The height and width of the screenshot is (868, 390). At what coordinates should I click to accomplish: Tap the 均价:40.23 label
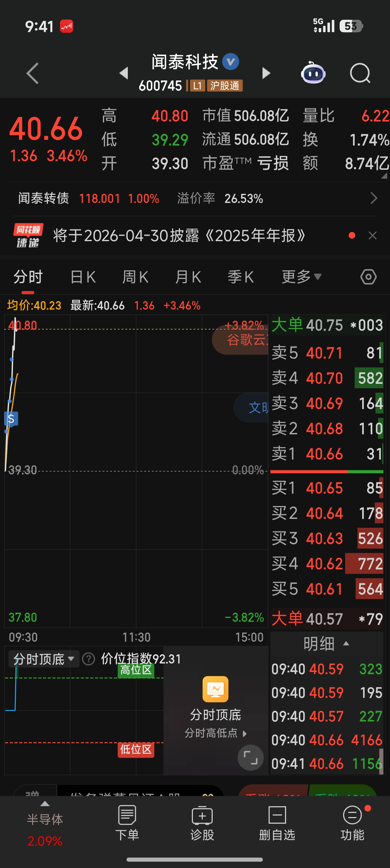[x=34, y=305]
